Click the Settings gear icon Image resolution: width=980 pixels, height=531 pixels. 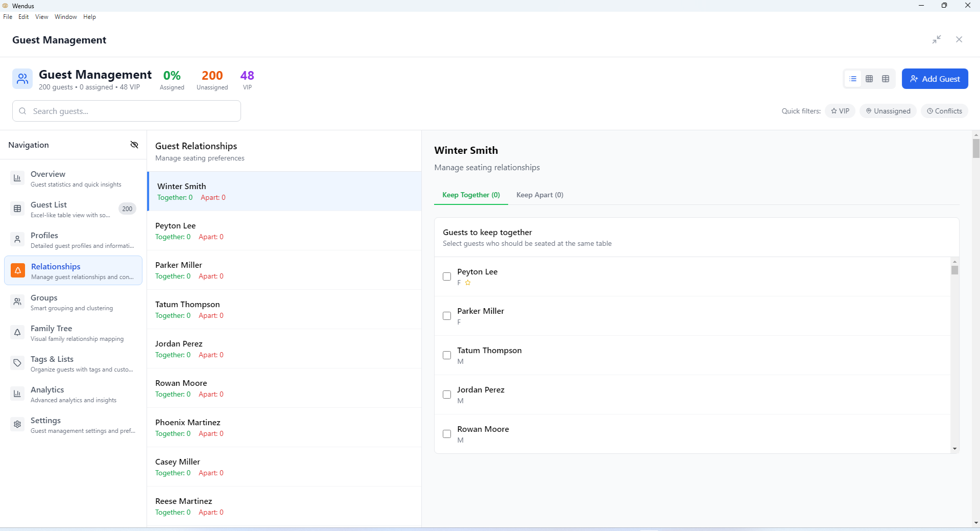(x=17, y=424)
